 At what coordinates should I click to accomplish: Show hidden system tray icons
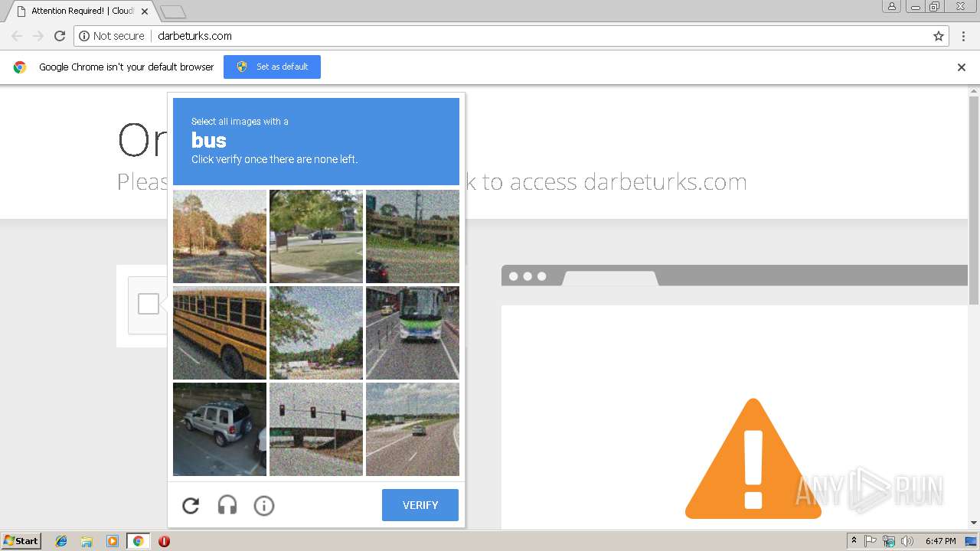point(854,541)
